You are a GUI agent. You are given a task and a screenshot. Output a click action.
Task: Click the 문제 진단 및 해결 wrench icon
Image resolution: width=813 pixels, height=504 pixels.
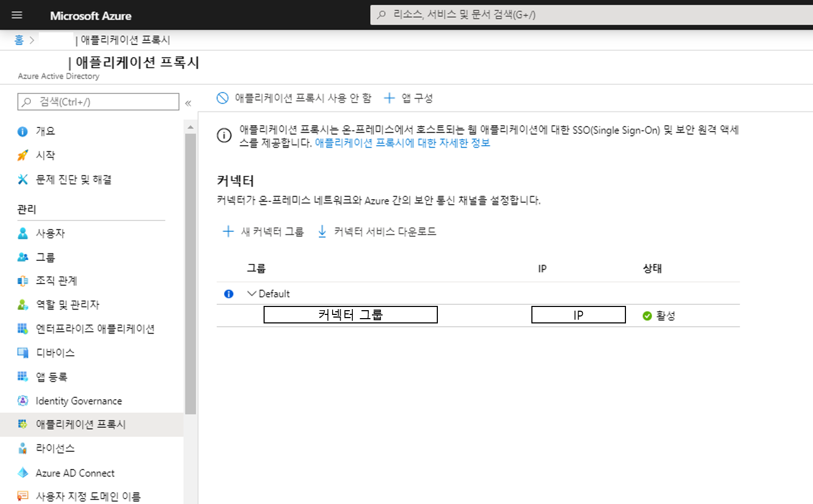tap(22, 180)
